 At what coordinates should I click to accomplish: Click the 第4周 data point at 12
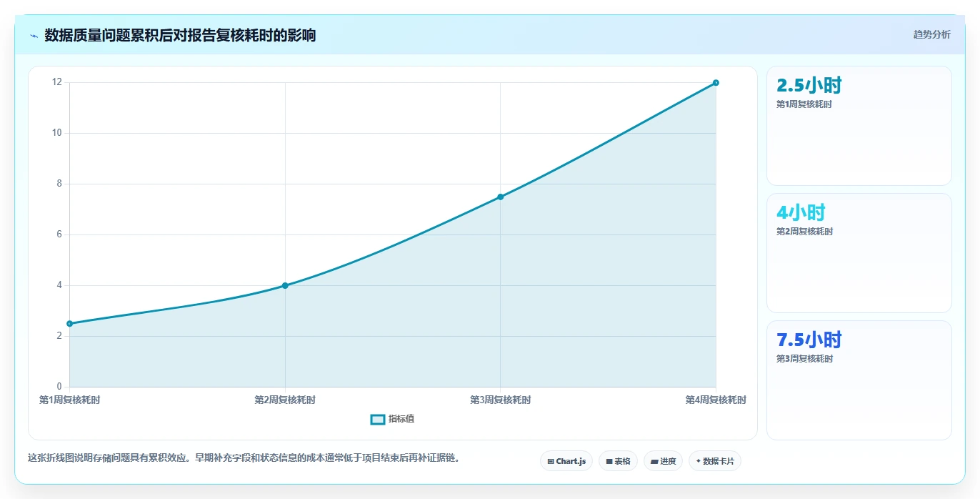click(716, 83)
